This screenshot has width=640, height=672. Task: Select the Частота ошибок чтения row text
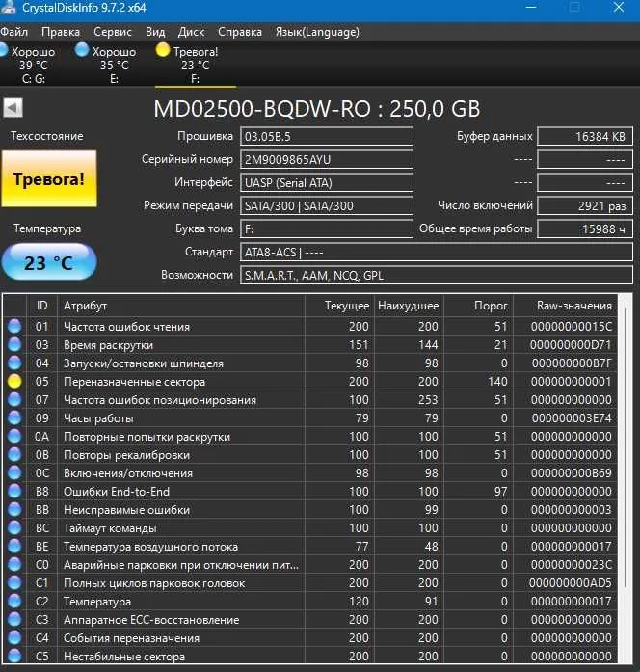click(x=126, y=327)
